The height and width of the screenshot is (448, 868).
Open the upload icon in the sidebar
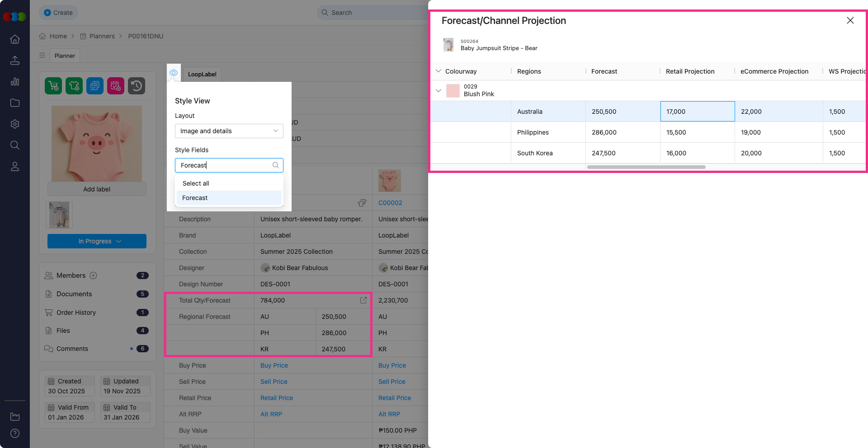pyautogui.click(x=15, y=61)
